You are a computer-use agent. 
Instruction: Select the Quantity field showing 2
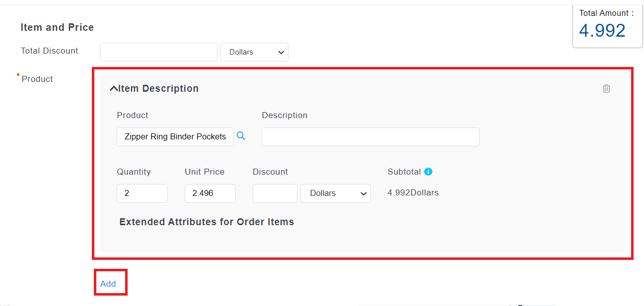click(142, 193)
